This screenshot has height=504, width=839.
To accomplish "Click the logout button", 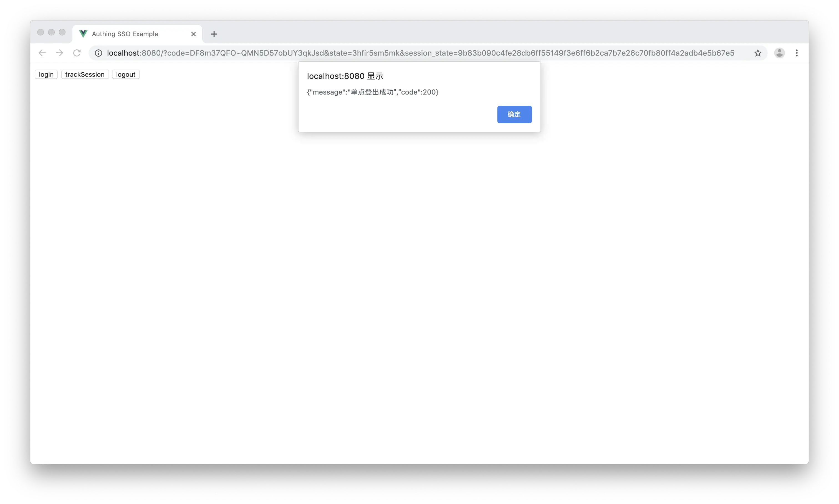I will [126, 74].
